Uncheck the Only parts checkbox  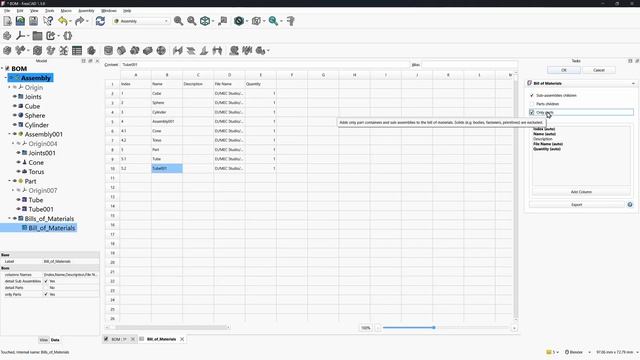(531, 112)
